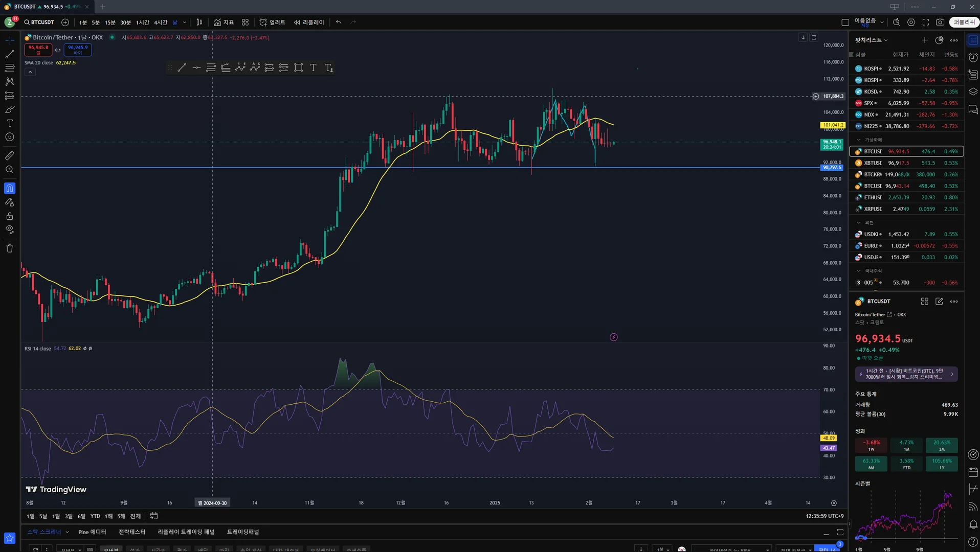Screen dimensions: 980x552
Task: Switch to the 전략테스터 tab
Action: [x=132, y=532]
